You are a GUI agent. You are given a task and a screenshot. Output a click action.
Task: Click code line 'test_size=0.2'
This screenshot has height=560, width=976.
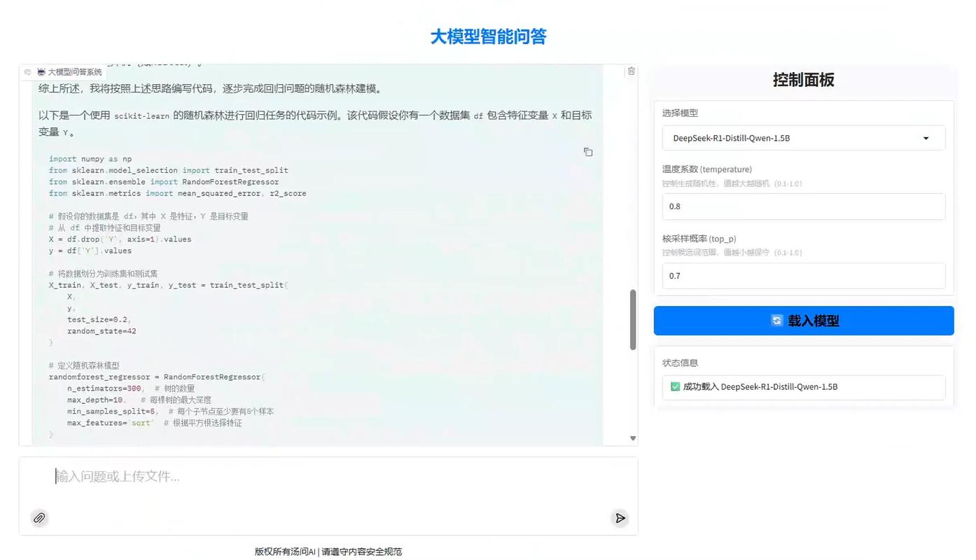tap(98, 320)
